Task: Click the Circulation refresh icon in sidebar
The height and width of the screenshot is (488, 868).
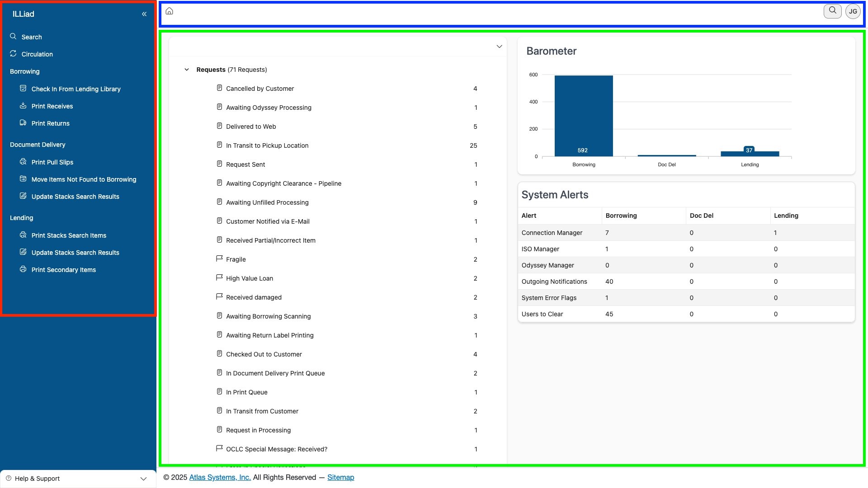Action: pyautogui.click(x=13, y=54)
